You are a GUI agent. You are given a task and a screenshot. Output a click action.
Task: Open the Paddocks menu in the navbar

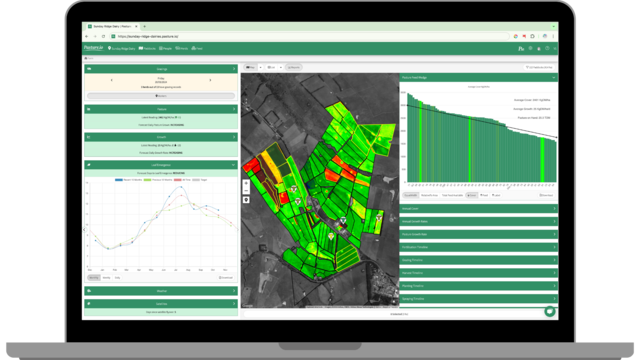click(147, 49)
